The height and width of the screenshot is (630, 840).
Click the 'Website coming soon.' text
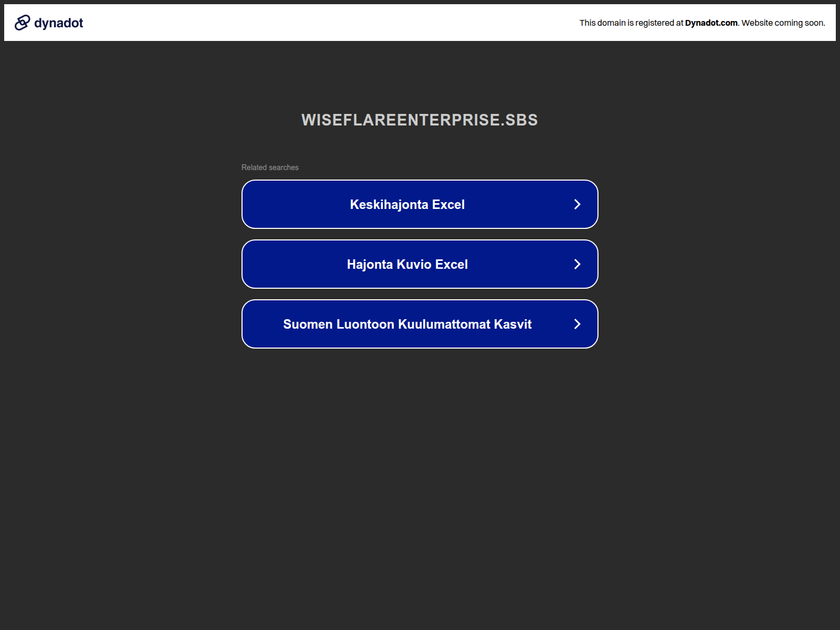coord(783,23)
